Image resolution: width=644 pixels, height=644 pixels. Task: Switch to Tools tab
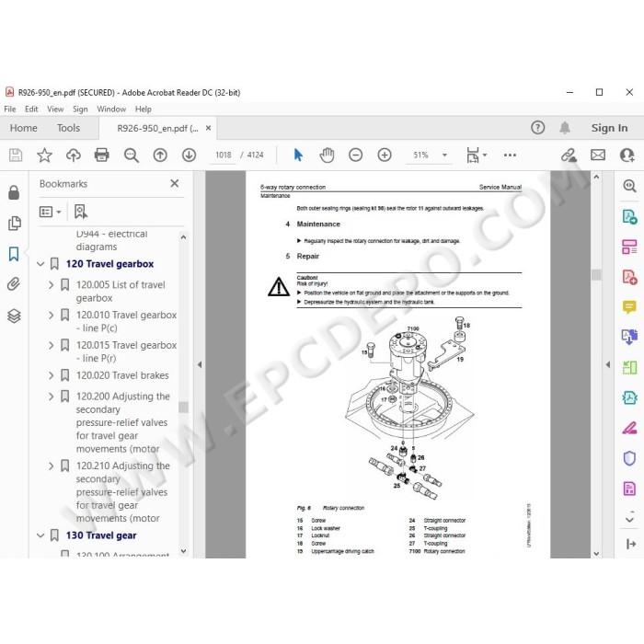pos(68,128)
